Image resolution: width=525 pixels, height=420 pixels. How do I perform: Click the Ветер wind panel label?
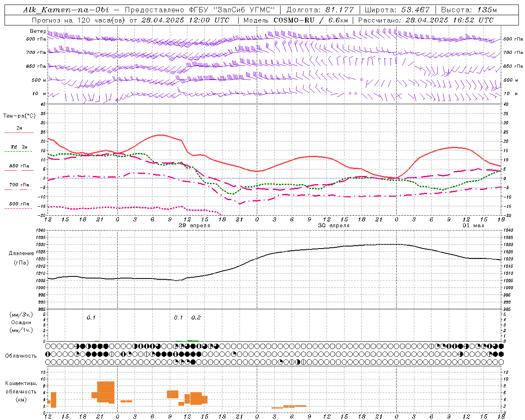pos(38,31)
